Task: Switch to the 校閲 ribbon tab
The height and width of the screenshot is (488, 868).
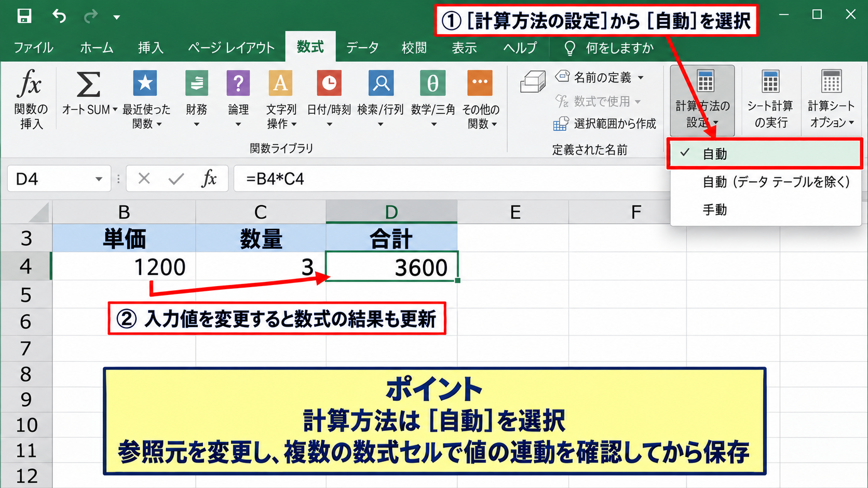Action: click(x=414, y=48)
